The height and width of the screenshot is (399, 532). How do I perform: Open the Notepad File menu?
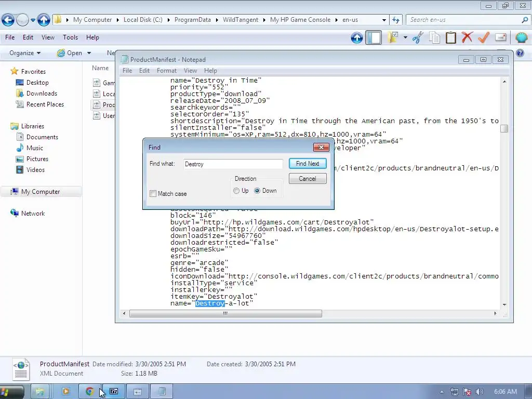tap(127, 71)
